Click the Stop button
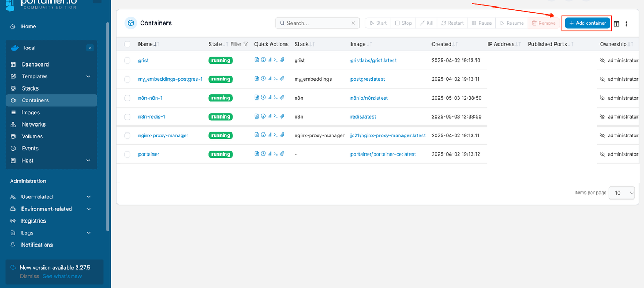The width and height of the screenshot is (644, 288). [x=404, y=23]
